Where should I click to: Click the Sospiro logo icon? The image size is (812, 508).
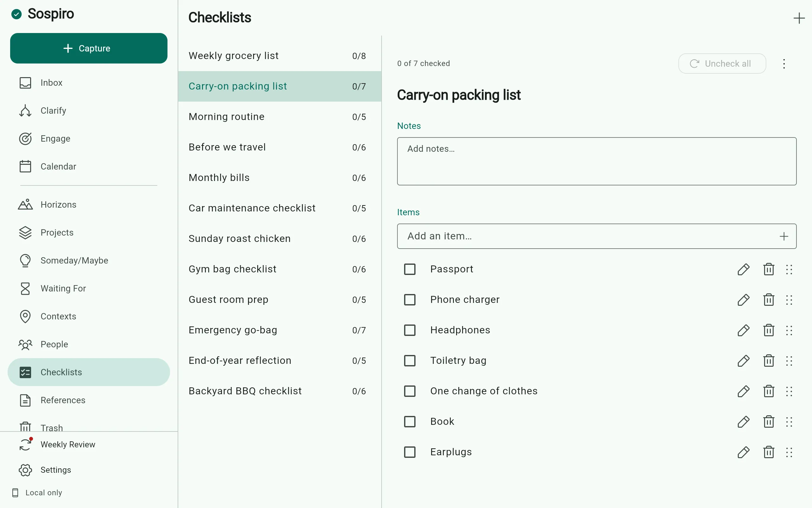(16, 14)
